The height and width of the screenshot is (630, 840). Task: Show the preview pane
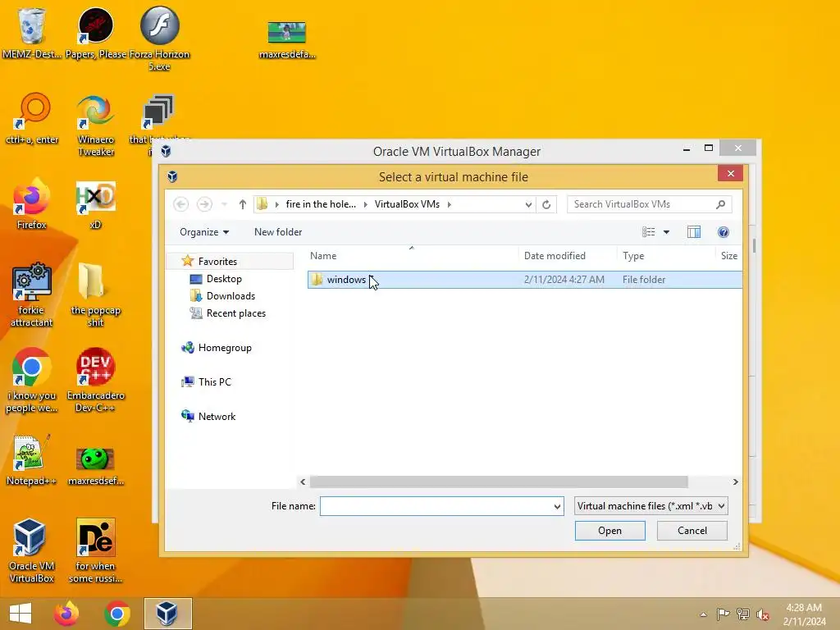click(x=694, y=232)
